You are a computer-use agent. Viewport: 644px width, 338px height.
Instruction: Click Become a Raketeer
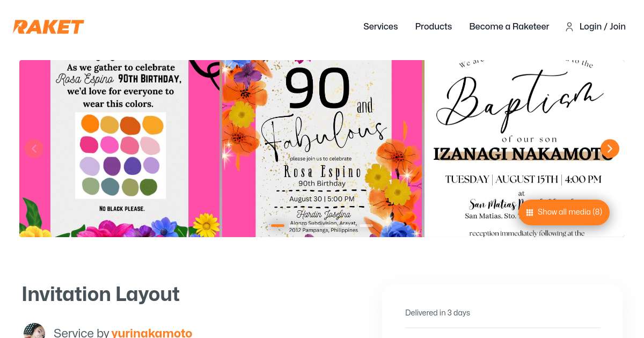(509, 27)
